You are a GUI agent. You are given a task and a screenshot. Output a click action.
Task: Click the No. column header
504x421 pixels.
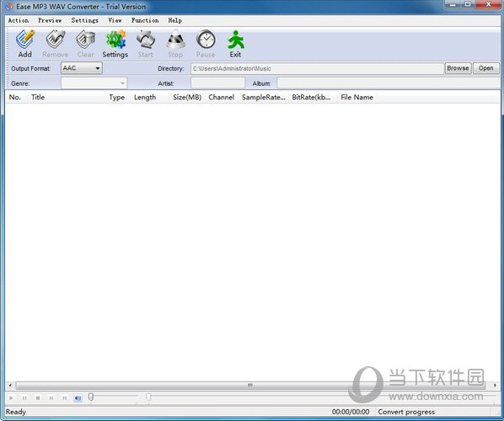tap(15, 98)
